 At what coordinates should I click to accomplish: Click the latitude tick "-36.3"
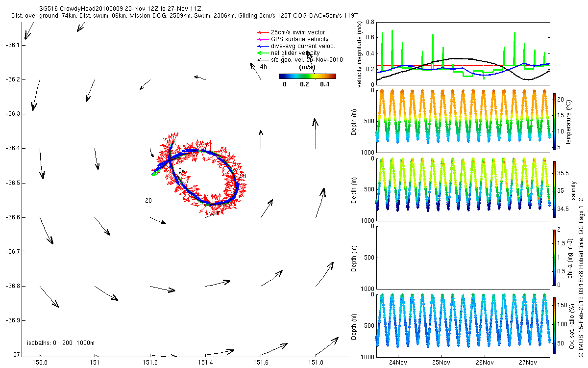tap(12, 114)
